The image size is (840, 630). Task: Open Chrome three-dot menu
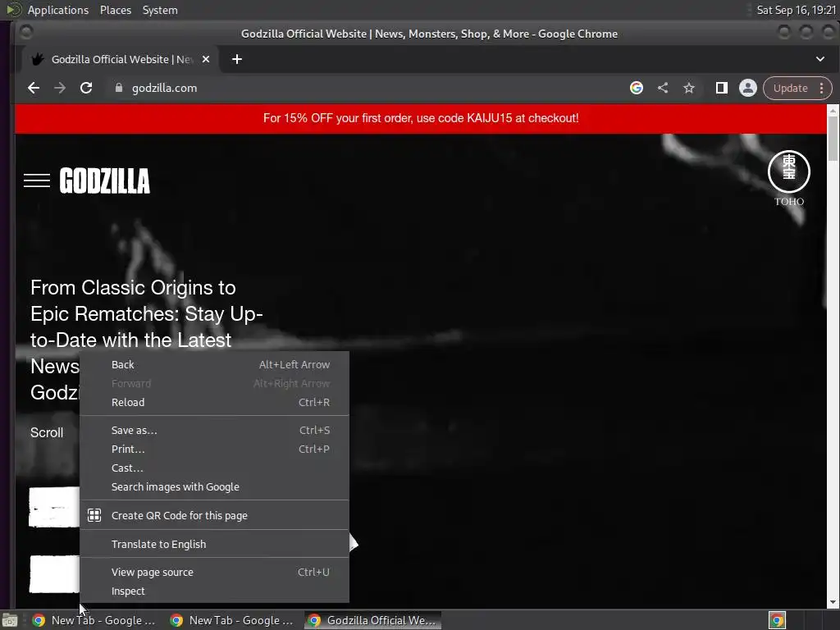point(821,88)
